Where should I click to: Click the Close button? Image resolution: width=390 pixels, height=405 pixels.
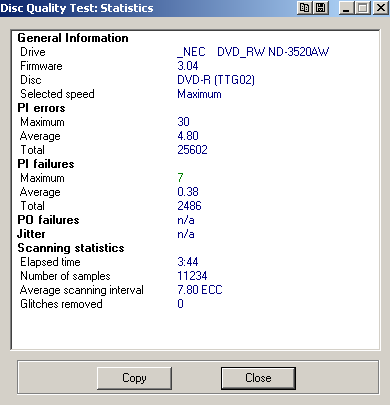pyautogui.click(x=258, y=378)
